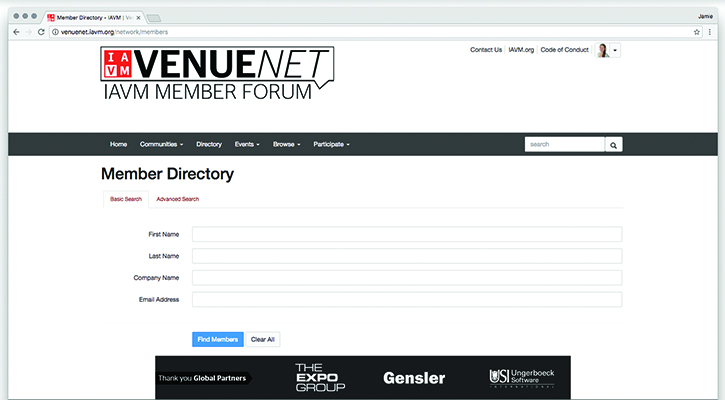
Task: Expand the Browse menu
Action: click(287, 144)
